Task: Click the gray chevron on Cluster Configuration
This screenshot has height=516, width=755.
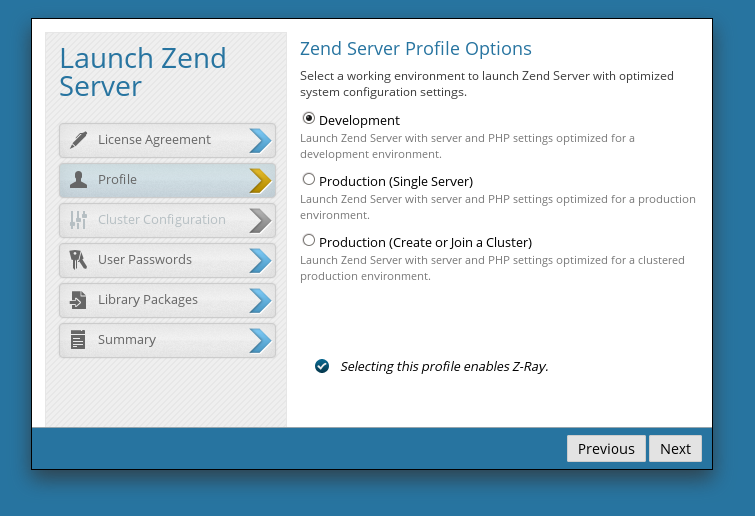Action: pyautogui.click(x=260, y=220)
